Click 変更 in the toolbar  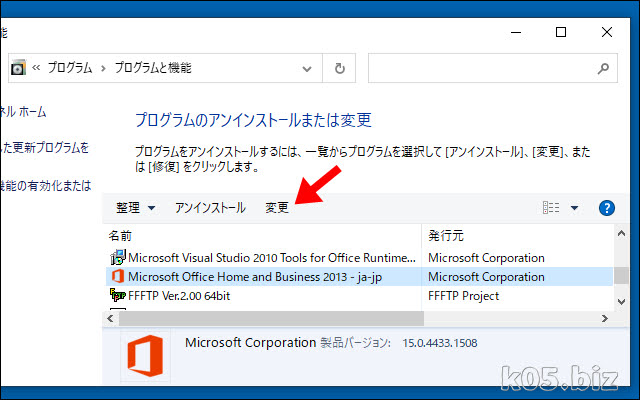click(x=277, y=208)
